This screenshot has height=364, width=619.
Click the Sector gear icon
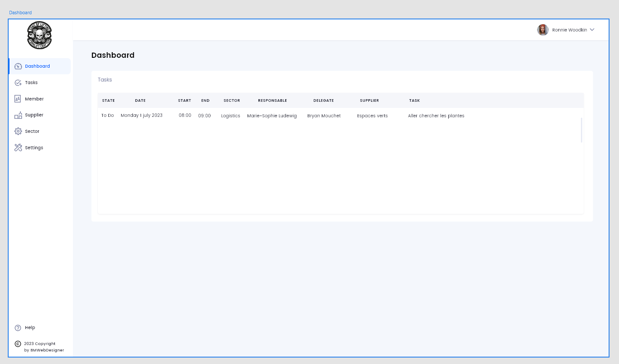click(18, 131)
